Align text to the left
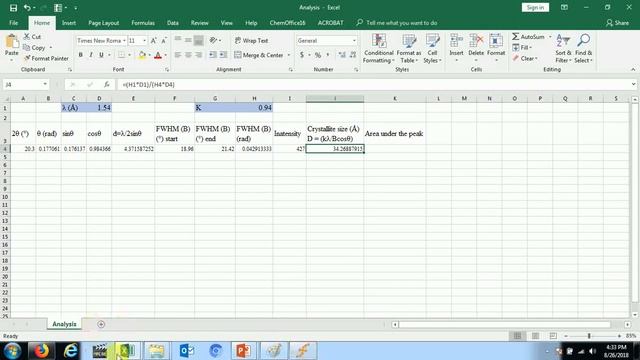640x360 pixels. 178,55
